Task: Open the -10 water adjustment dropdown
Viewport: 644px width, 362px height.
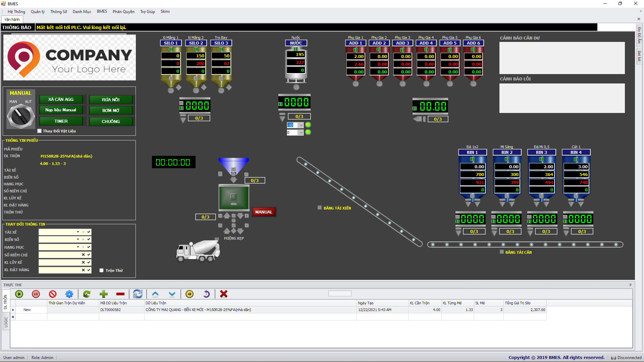Action: (x=301, y=125)
